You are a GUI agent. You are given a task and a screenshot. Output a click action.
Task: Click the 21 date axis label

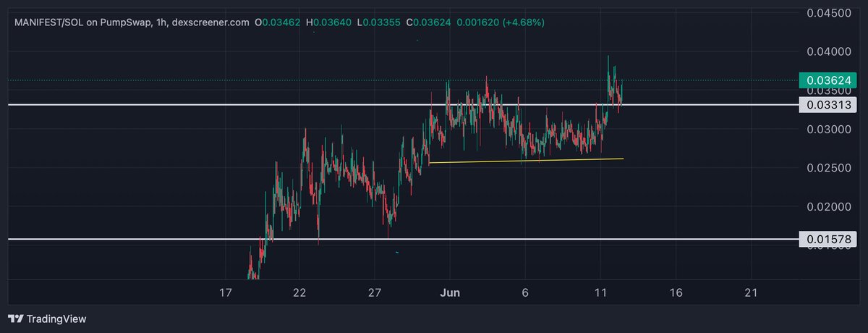[751, 292]
